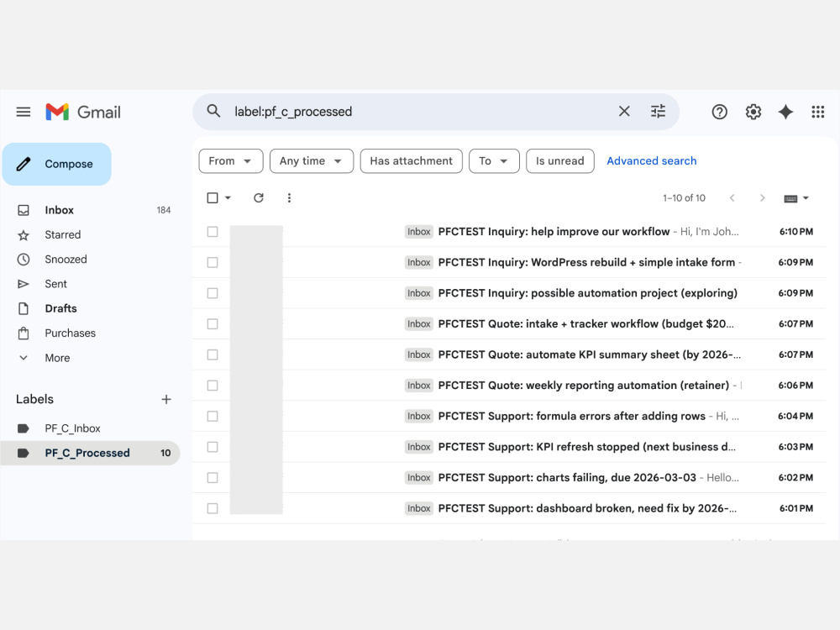Viewport: 840px width, 630px height.
Task: Click the PF_C_Processed label tag icon
Action: [24, 454]
